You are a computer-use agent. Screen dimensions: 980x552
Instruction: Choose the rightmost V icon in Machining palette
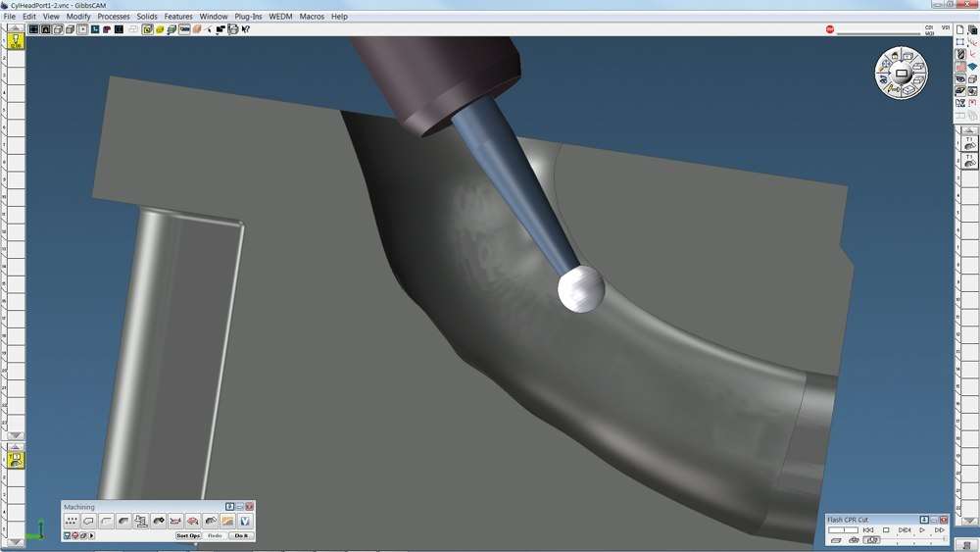pos(245,521)
